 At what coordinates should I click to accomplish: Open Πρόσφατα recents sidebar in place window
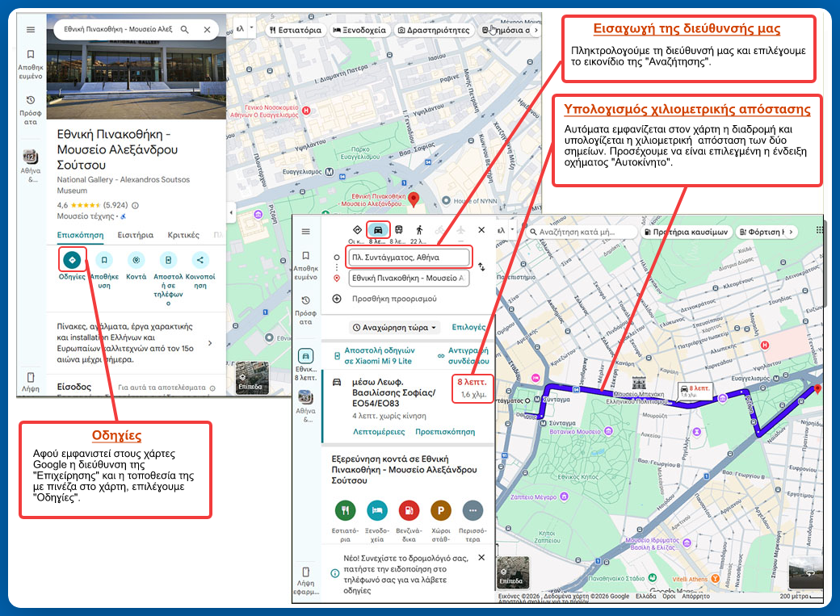31,110
